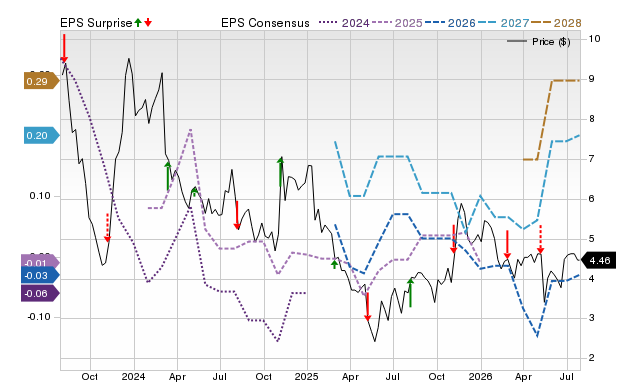Viewport: 640px width, 382px height.
Task: Click the 9 label on the price axis
Action: (591, 79)
